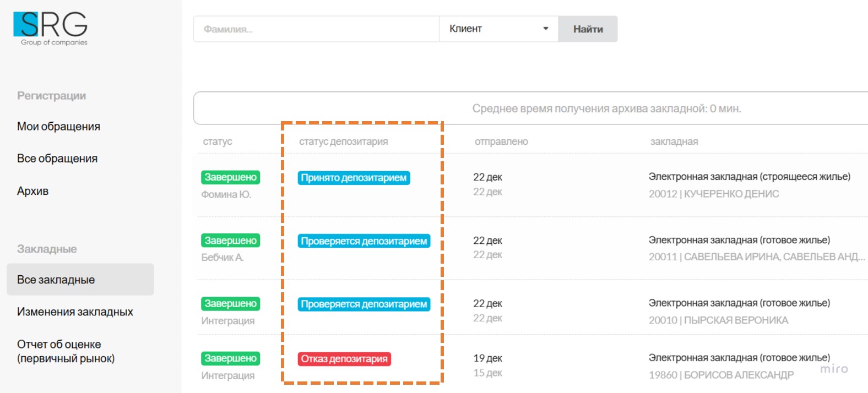Click the Завершено badge for Бебчик А.
868x393 pixels.
coord(230,241)
